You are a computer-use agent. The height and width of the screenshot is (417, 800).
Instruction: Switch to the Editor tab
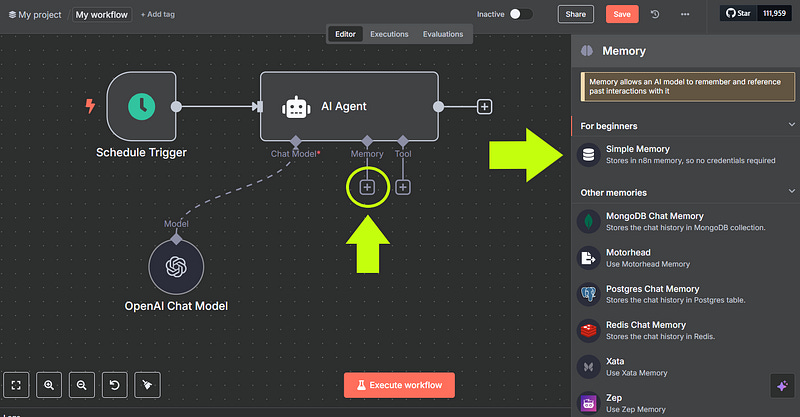click(x=345, y=34)
